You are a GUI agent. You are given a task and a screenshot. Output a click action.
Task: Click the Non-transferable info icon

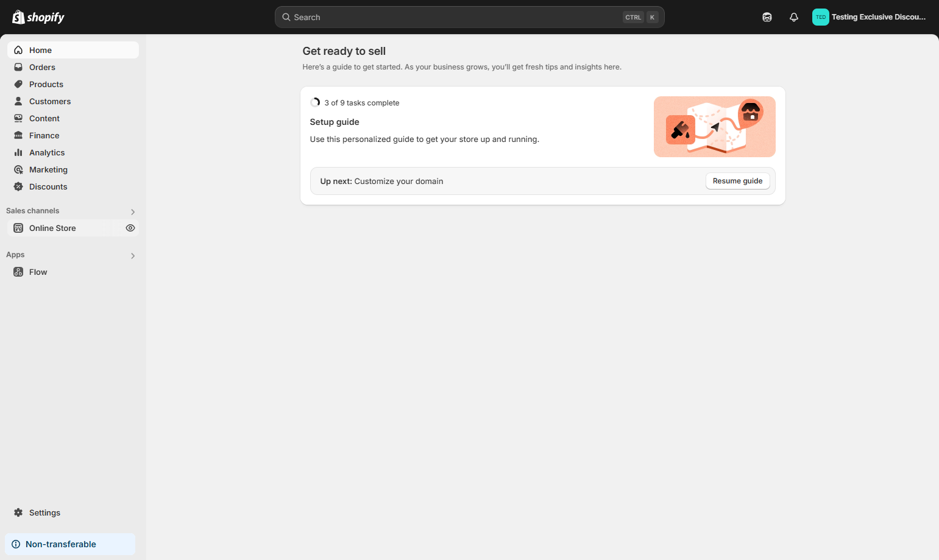click(x=16, y=544)
